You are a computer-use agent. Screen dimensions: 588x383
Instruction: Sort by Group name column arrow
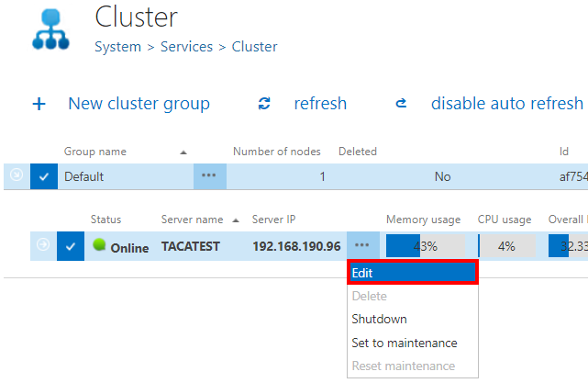pyautogui.click(x=183, y=152)
